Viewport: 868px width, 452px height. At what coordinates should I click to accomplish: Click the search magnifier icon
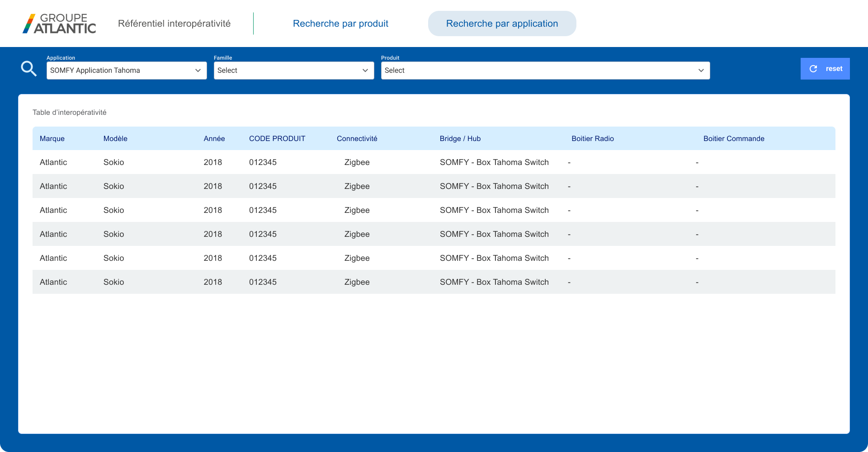28,68
